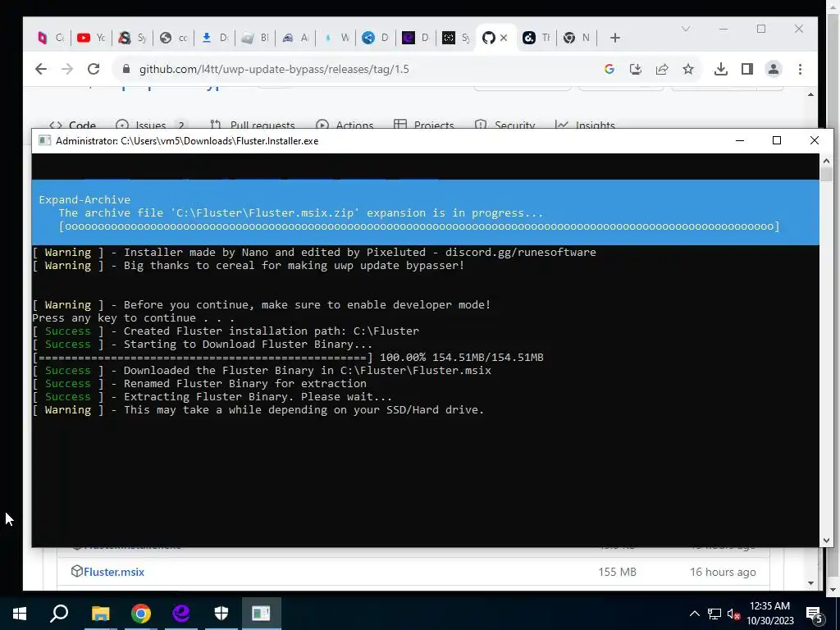
Task: Open File Explorer from taskbar
Action: (x=100, y=614)
